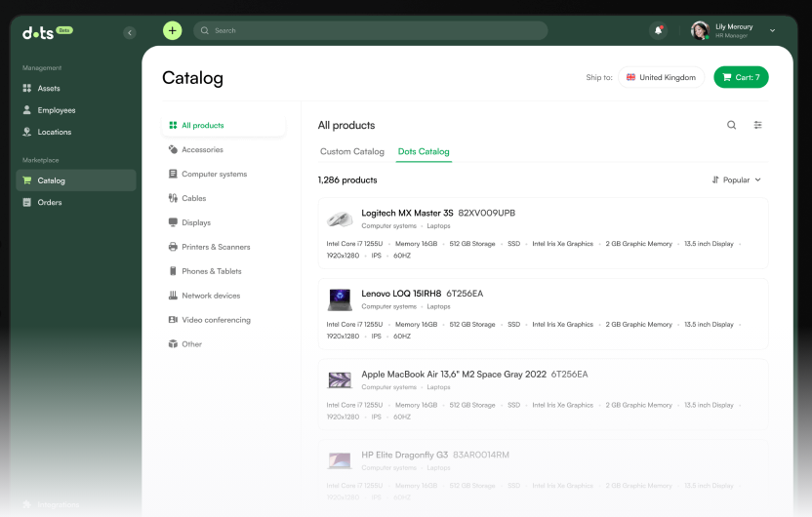Select the Dots Catalog tab
This screenshot has height=517, width=812.
(424, 152)
